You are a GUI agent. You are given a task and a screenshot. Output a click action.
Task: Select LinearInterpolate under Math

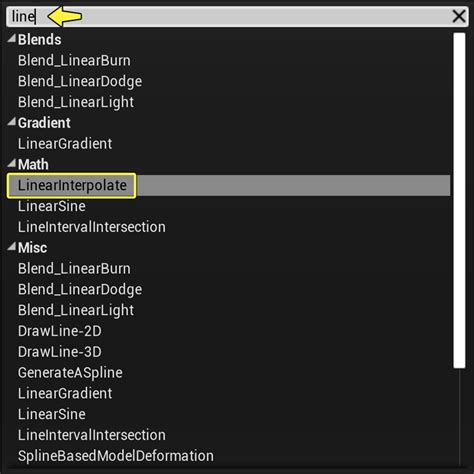[72, 185]
